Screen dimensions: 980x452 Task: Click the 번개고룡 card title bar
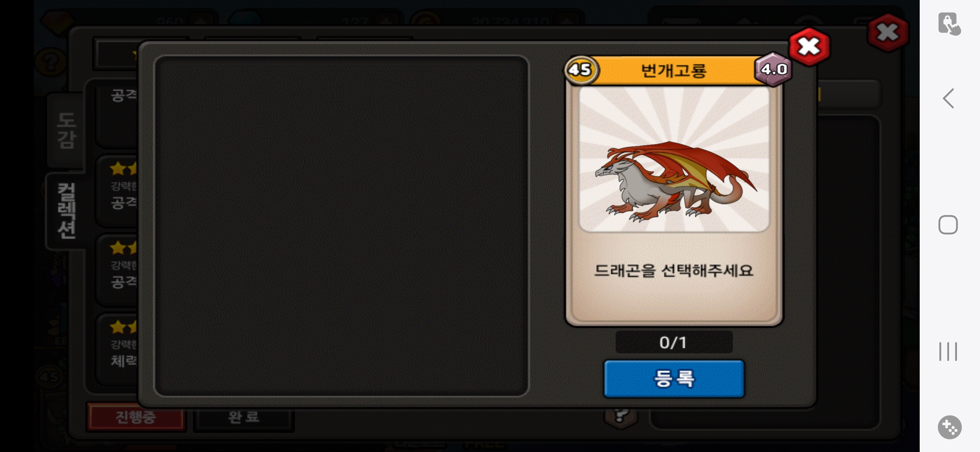point(674,70)
